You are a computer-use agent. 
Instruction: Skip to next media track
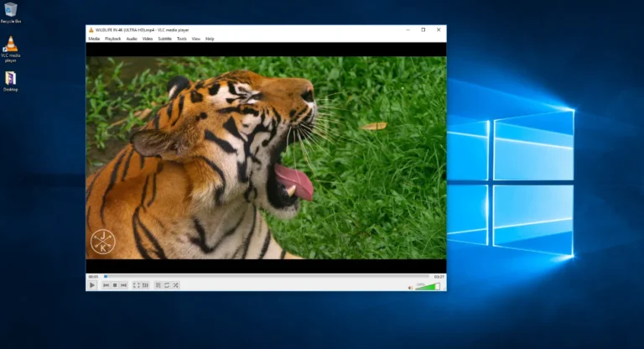click(123, 285)
